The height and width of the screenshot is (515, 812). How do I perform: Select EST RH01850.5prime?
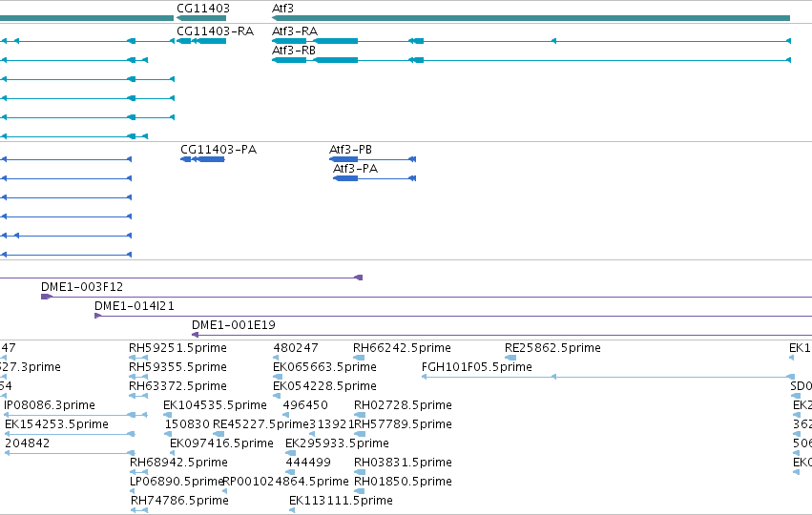[403, 482]
